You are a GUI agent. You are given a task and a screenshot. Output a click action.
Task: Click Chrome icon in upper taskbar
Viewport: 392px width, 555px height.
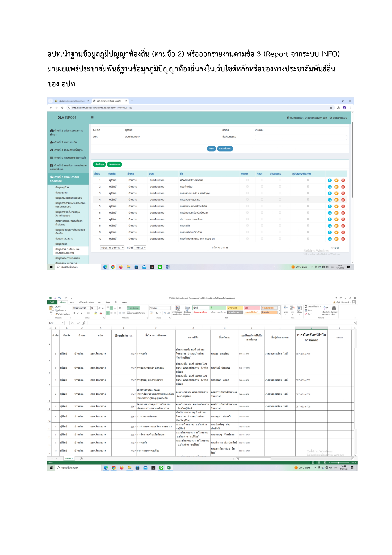tap(113, 267)
